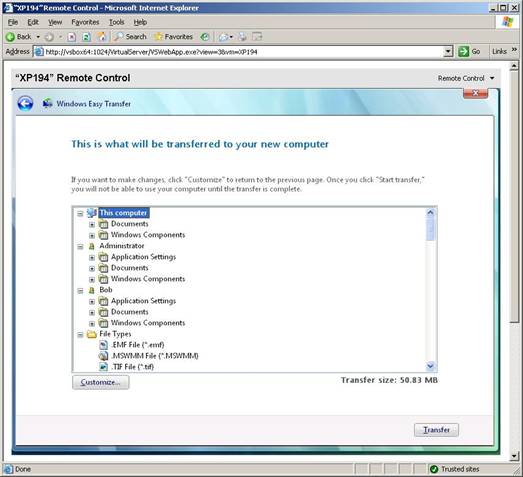
Task: Collapse the File Types node
Action: (80, 335)
